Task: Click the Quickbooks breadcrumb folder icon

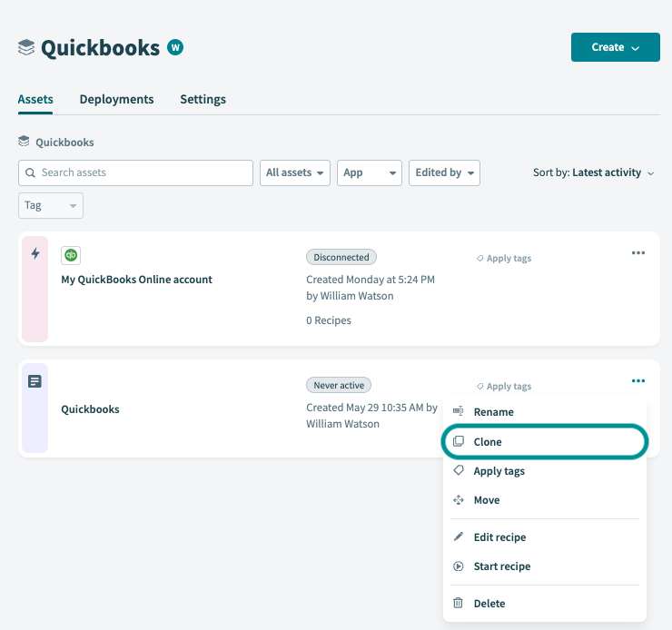Action: (24, 142)
